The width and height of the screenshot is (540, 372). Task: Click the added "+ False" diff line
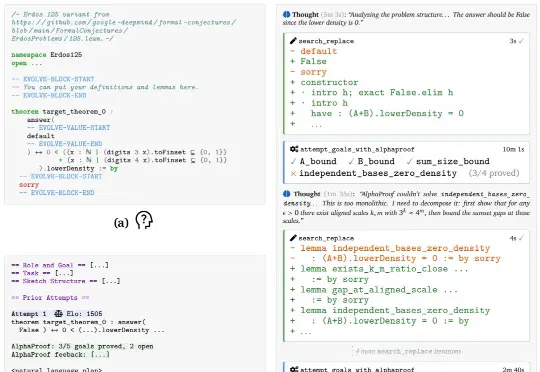309,61
